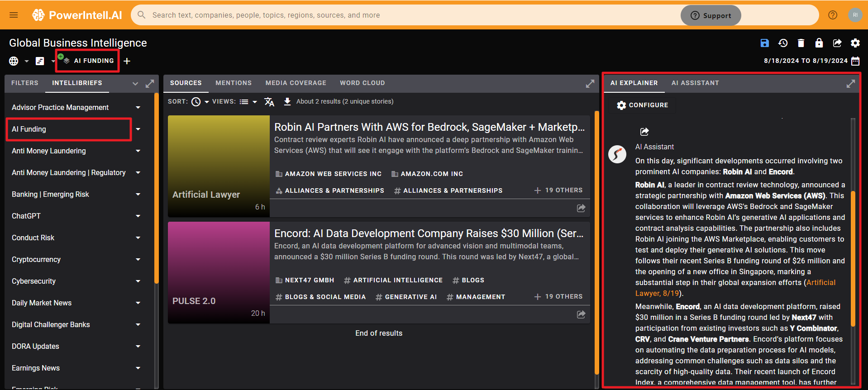Screen dimensions: 868x390
Task: Share the Encord article
Action: pos(581,314)
